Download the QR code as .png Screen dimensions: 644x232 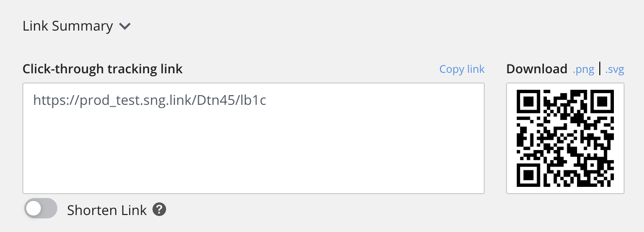coord(583,69)
